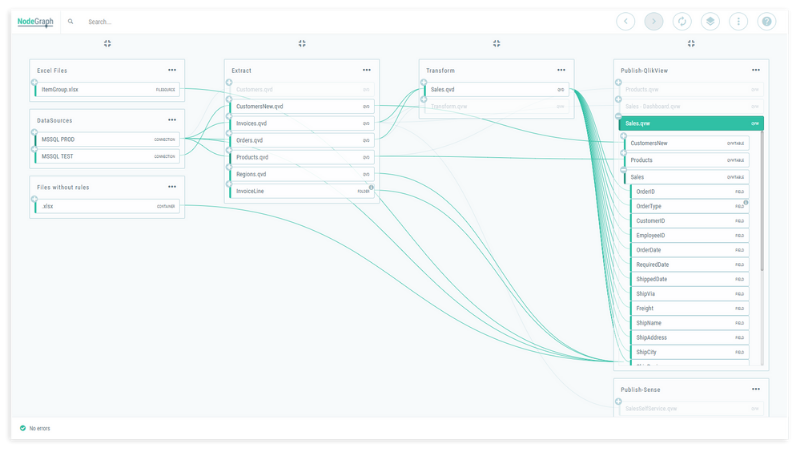
Task: Select the .xlsx container node
Action: tap(107, 206)
